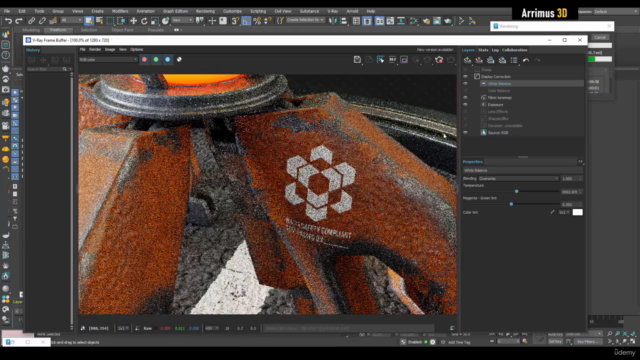This screenshot has height=360, width=640.
Task: Toggle the blue channel in V-Ray Frame Buffer
Action: 167,60
